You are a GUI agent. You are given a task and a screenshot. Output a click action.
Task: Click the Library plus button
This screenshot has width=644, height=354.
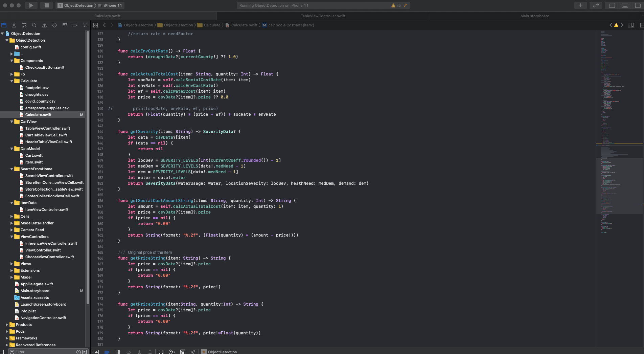pyautogui.click(x=580, y=5)
